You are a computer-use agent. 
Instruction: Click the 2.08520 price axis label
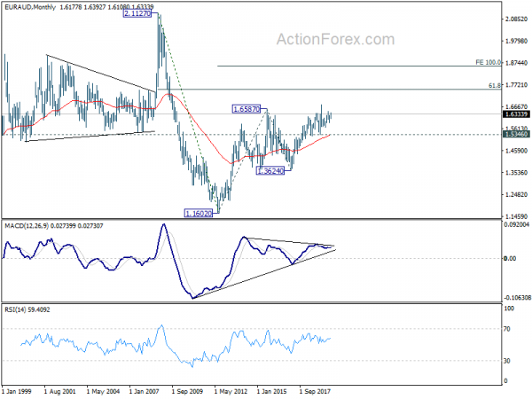tap(516, 19)
